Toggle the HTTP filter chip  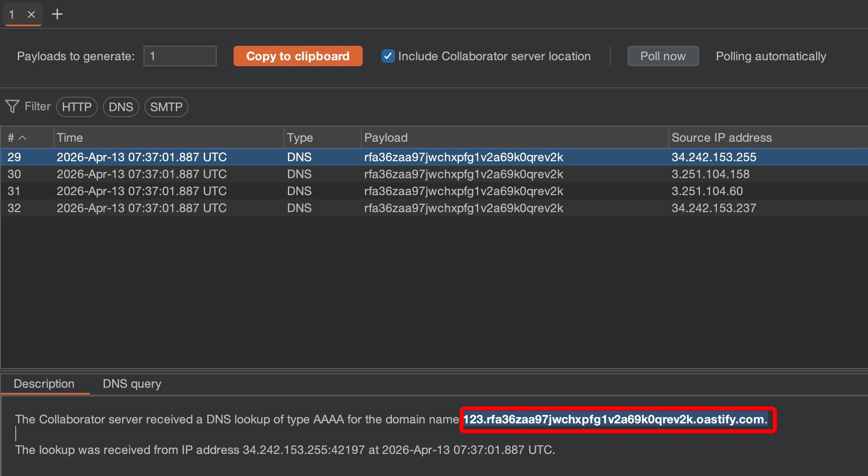pos(77,107)
